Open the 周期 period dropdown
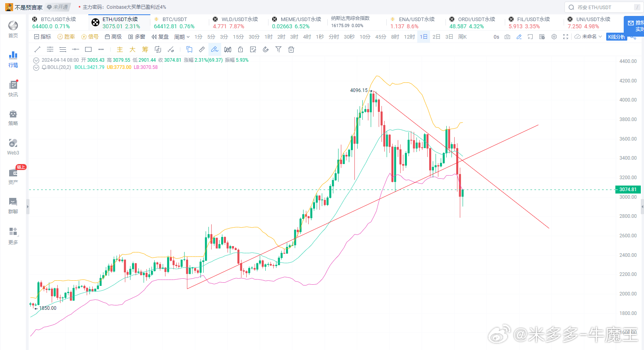 182,37
